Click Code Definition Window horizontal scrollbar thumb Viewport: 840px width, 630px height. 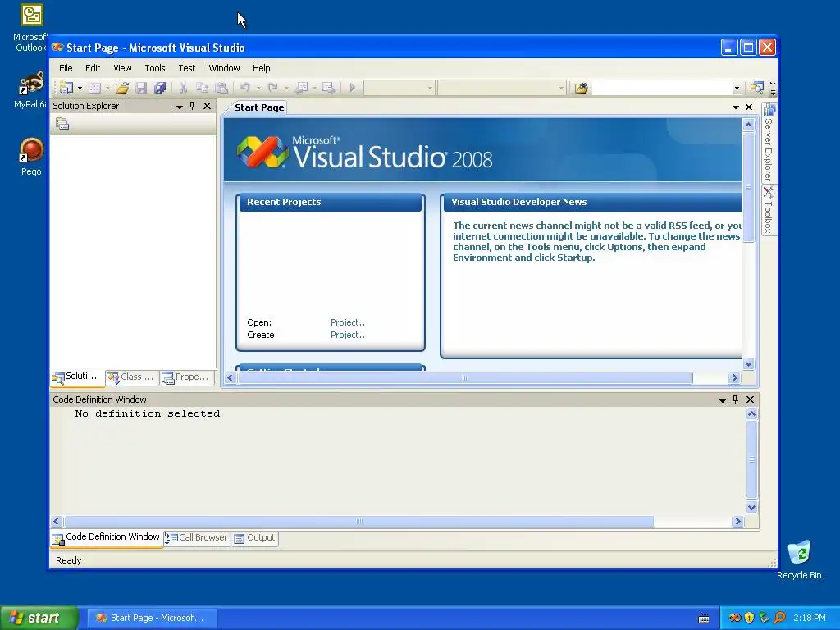click(x=359, y=521)
